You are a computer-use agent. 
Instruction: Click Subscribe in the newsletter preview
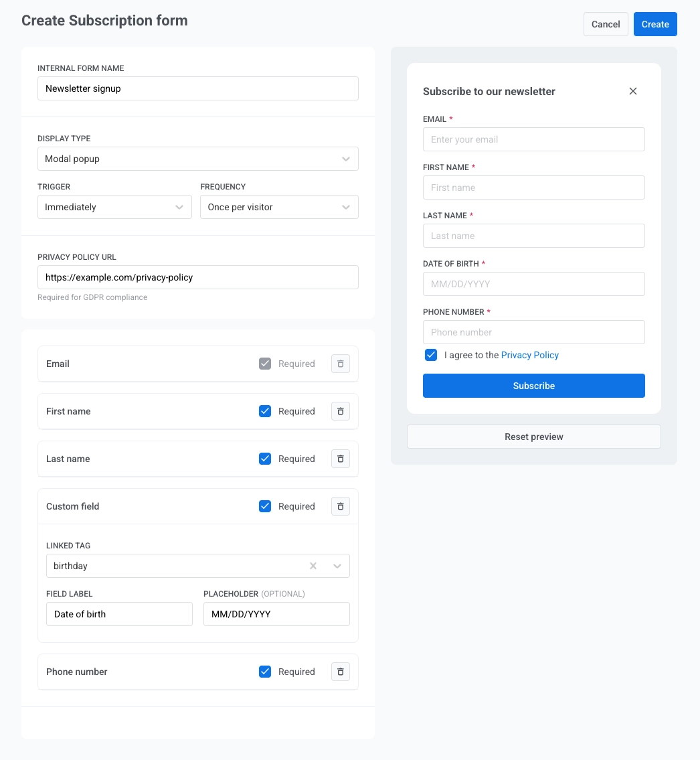point(533,386)
